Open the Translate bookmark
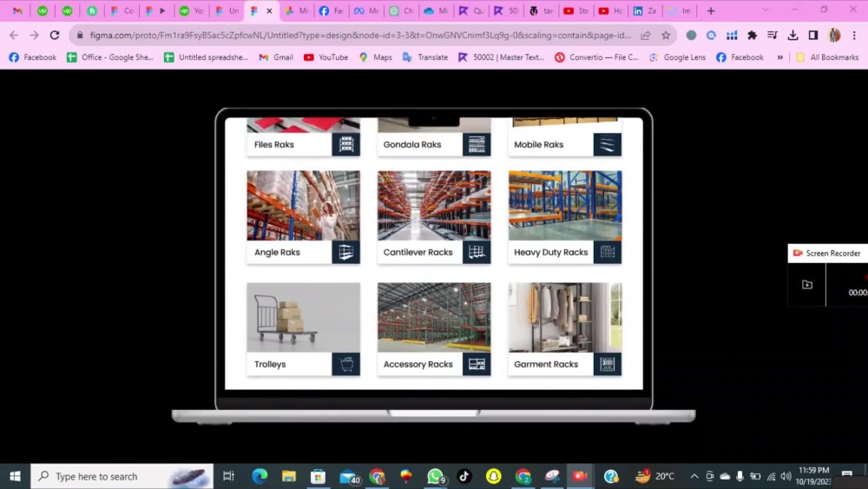Screen dimensions: 868x489 425,57
